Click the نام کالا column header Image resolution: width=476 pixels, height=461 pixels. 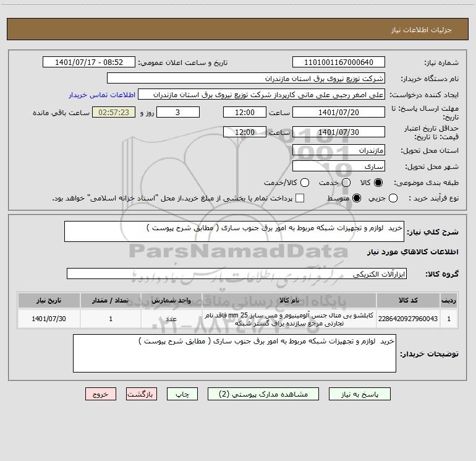point(289,300)
